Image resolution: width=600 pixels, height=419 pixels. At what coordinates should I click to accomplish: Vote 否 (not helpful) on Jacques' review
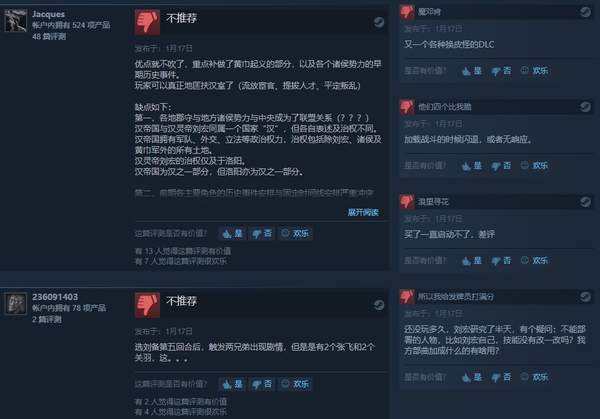tap(262, 233)
